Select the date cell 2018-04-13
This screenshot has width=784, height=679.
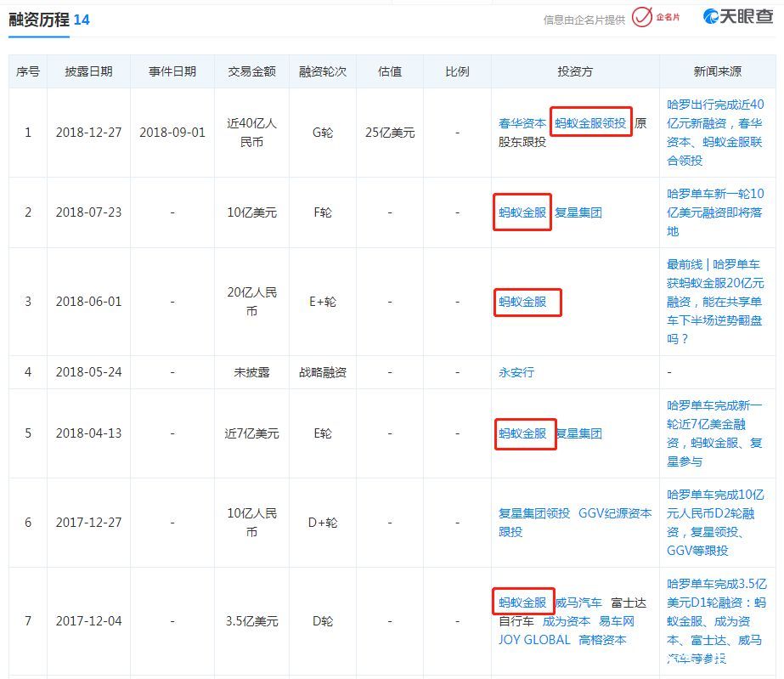(x=88, y=433)
